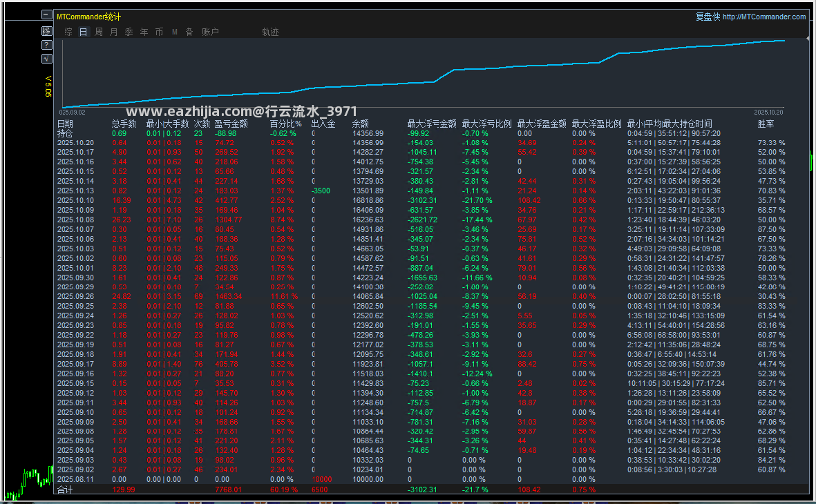Click the 次数 column header
Image resolution: width=816 pixels, height=504 pixels.
[x=202, y=124]
